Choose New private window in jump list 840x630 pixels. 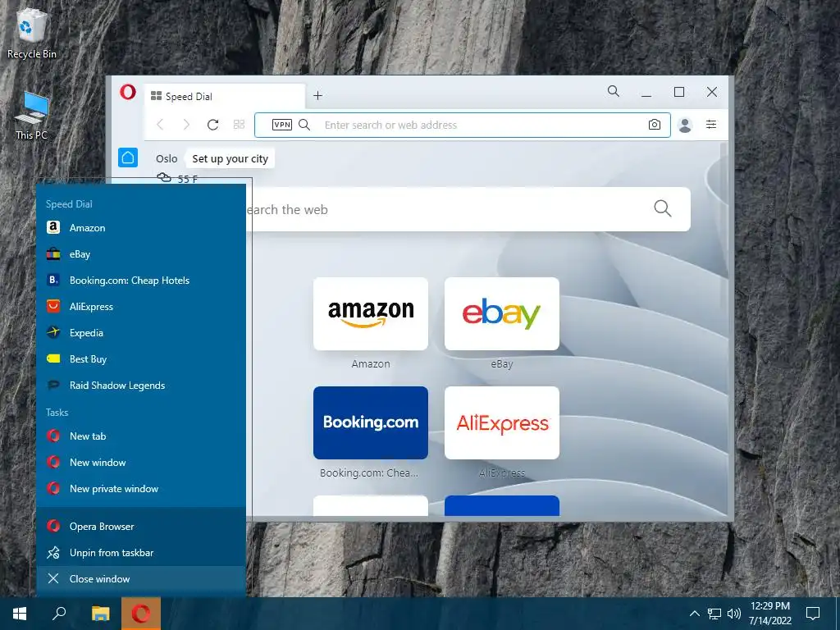(x=141, y=489)
